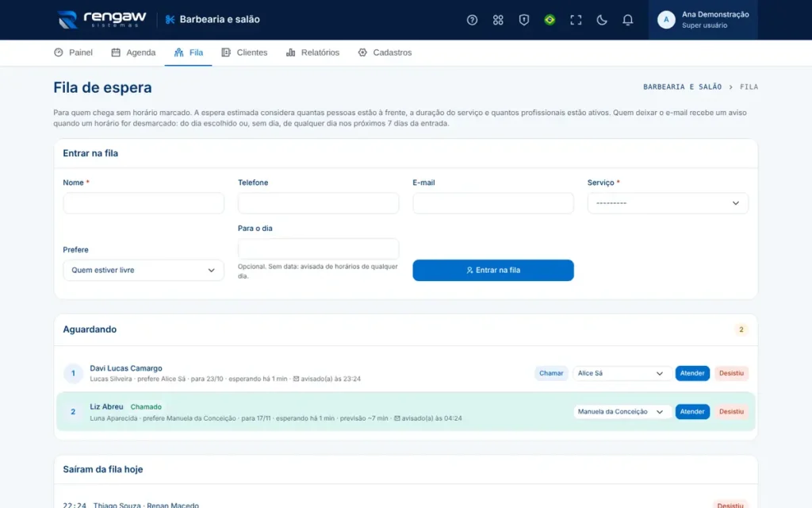Open the apps grid icon

[498, 20]
